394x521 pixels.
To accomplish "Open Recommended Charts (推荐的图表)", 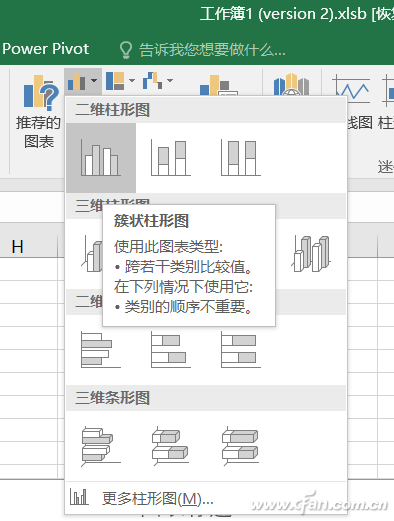I will pos(39,112).
